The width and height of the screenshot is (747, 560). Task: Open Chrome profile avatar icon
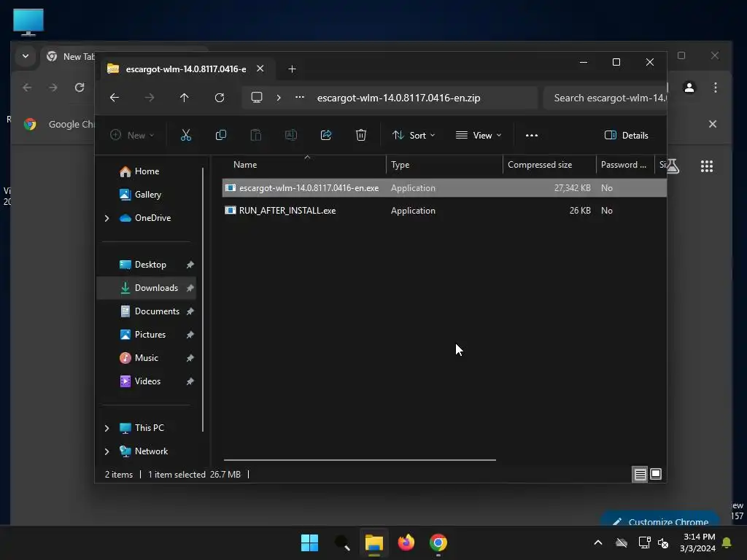pyautogui.click(x=689, y=87)
